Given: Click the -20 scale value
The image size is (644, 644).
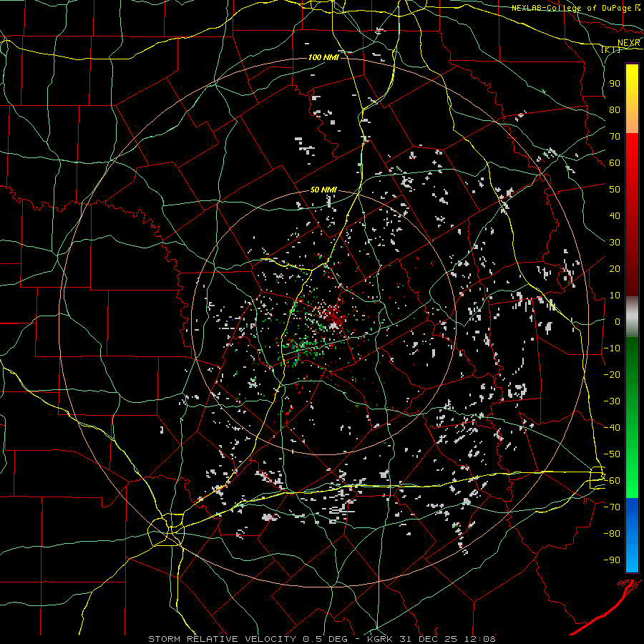Looking at the screenshot, I should pyautogui.click(x=612, y=374).
